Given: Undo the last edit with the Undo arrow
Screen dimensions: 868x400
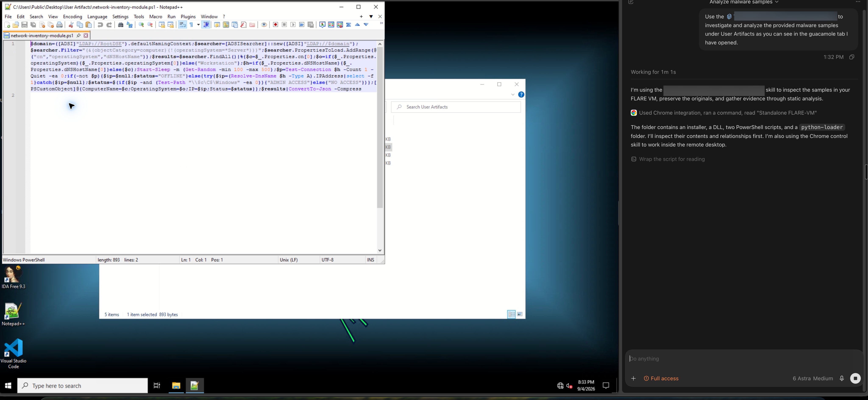Looking at the screenshot, I should (x=100, y=25).
